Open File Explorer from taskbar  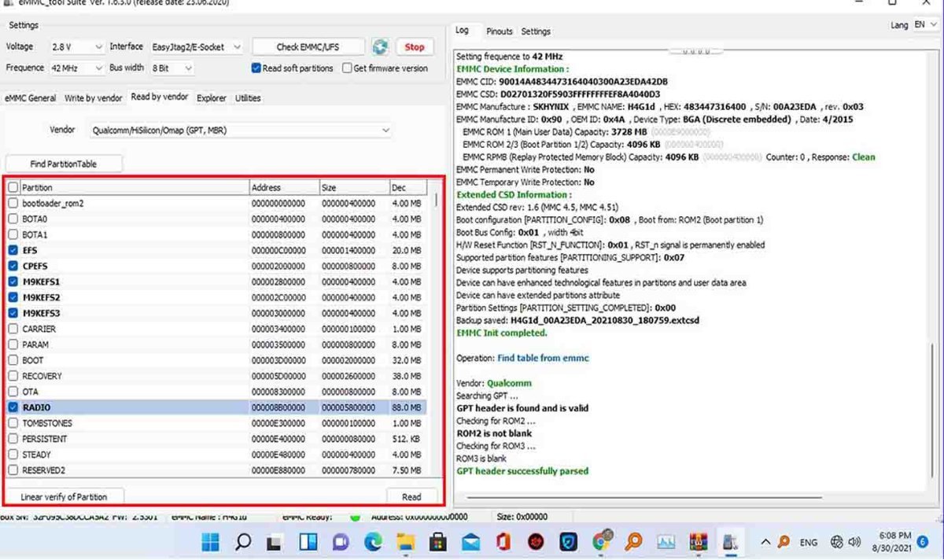click(405, 542)
